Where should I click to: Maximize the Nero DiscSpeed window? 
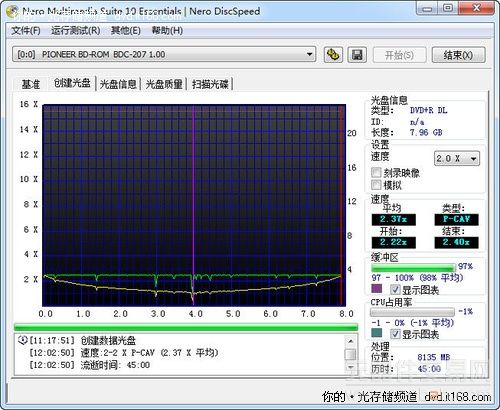(448, 9)
